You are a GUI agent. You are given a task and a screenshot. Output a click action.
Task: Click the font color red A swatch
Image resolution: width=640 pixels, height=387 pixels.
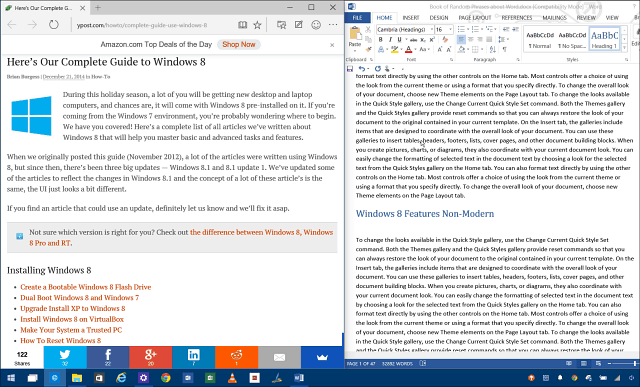pos(408,49)
